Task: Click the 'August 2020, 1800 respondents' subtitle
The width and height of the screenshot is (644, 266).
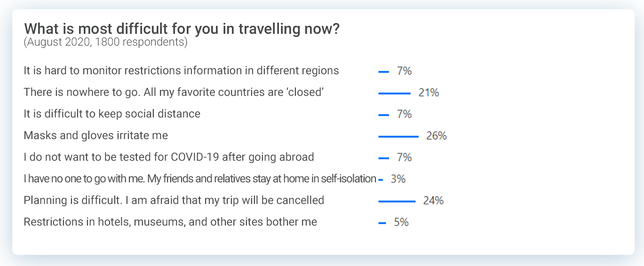Action: pos(105,42)
